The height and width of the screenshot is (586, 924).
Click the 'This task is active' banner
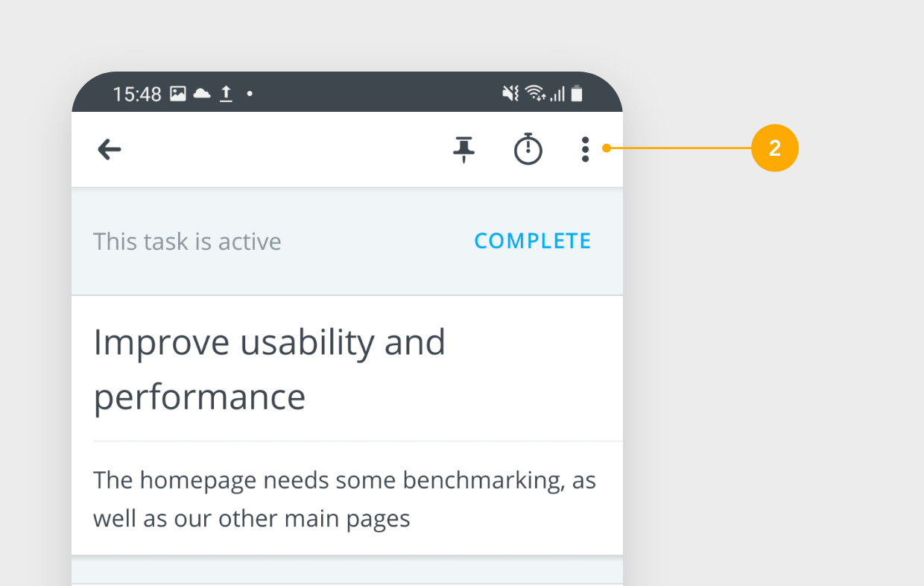click(187, 241)
